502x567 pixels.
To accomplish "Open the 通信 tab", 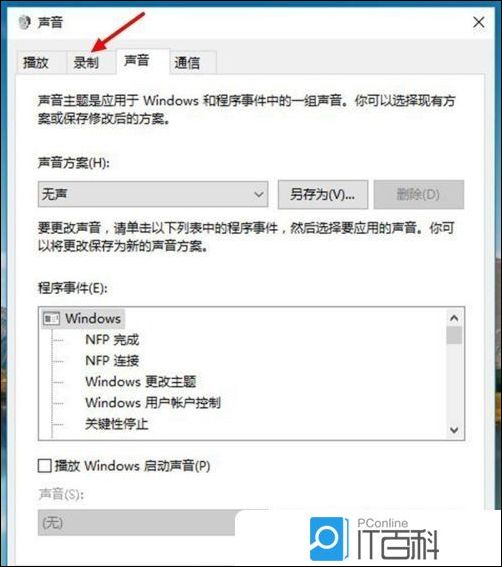I will point(187,63).
